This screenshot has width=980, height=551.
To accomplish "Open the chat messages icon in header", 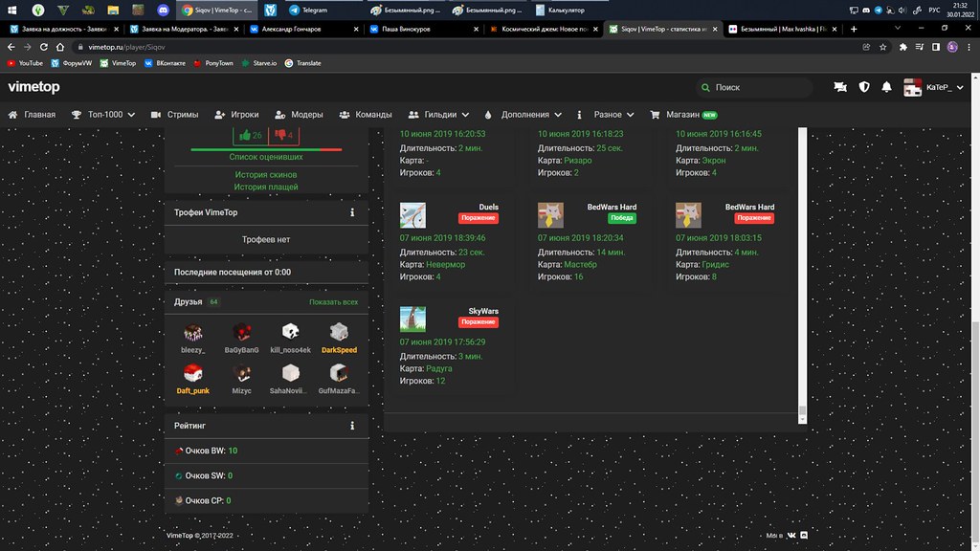I will 840,87.
